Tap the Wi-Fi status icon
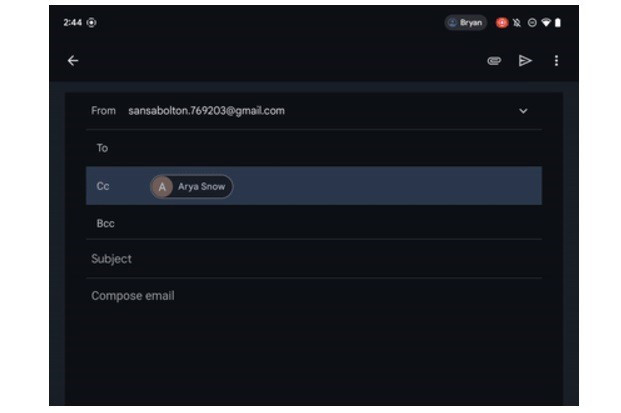 coord(546,23)
